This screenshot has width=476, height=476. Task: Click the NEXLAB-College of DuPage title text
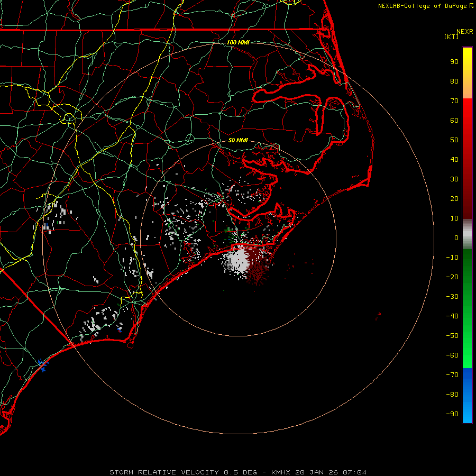point(425,6)
